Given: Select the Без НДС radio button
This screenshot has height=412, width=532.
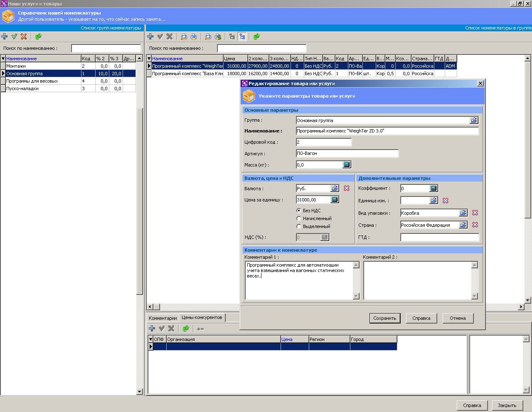Looking at the screenshot, I should click(x=298, y=211).
